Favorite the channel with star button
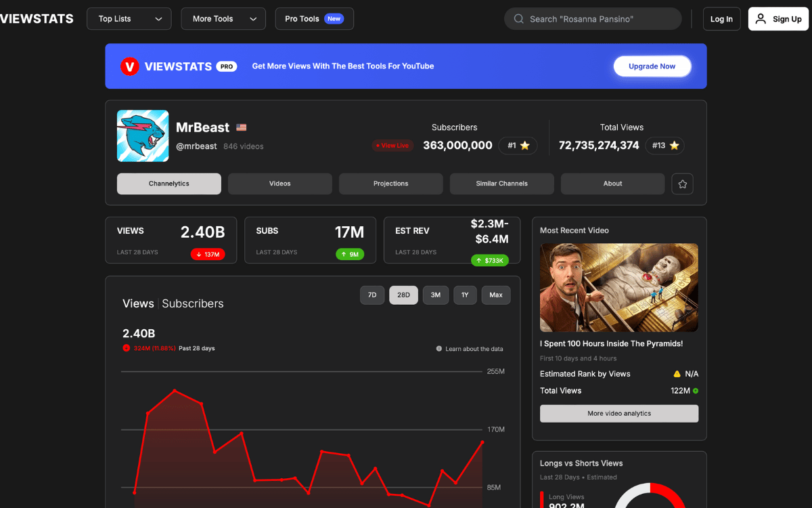The image size is (812, 508). pyautogui.click(x=683, y=184)
